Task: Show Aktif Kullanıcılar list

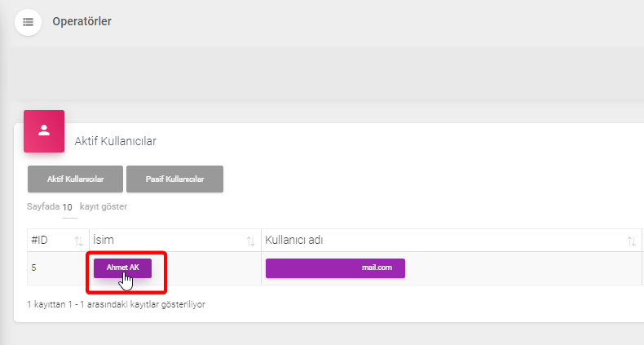Action: click(75, 179)
